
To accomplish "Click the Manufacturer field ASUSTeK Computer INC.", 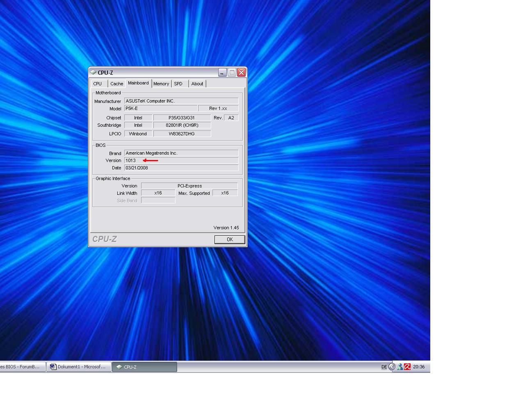I will (x=181, y=101).
